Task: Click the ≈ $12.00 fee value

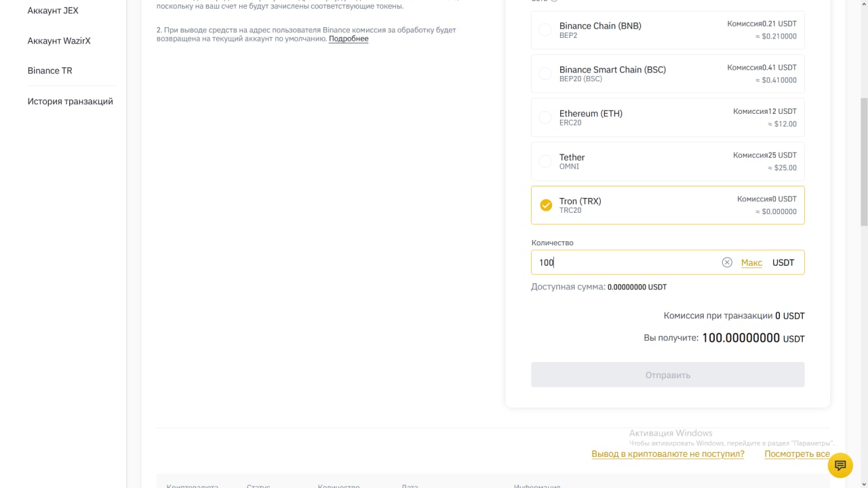Action: [782, 124]
